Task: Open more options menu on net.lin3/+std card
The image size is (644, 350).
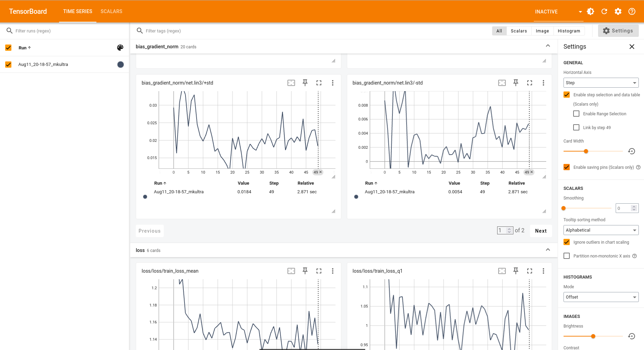Action: pyautogui.click(x=333, y=83)
